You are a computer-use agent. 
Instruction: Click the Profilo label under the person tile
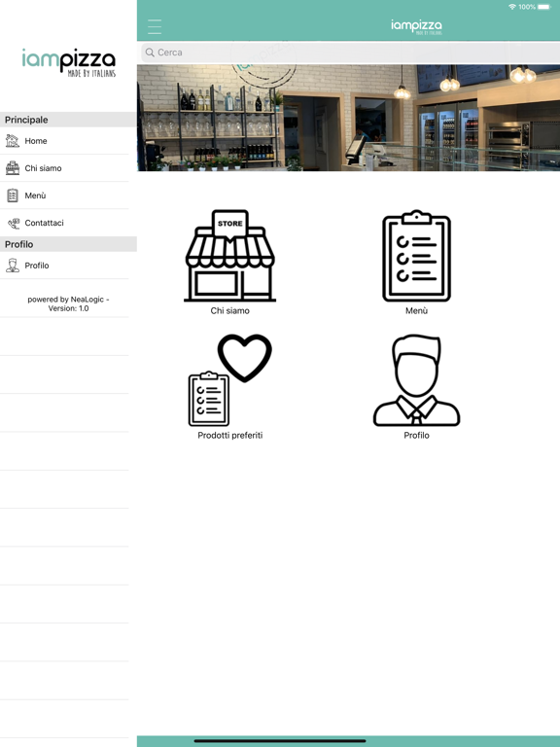[x=417, y=435]
